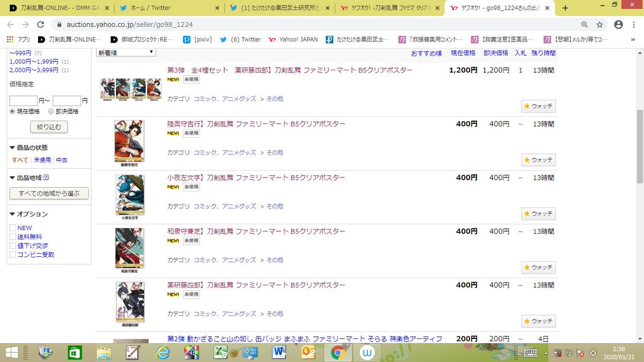Close the ホーム / Twitter tab
This screenshot has height=362, width=644.
216,8
